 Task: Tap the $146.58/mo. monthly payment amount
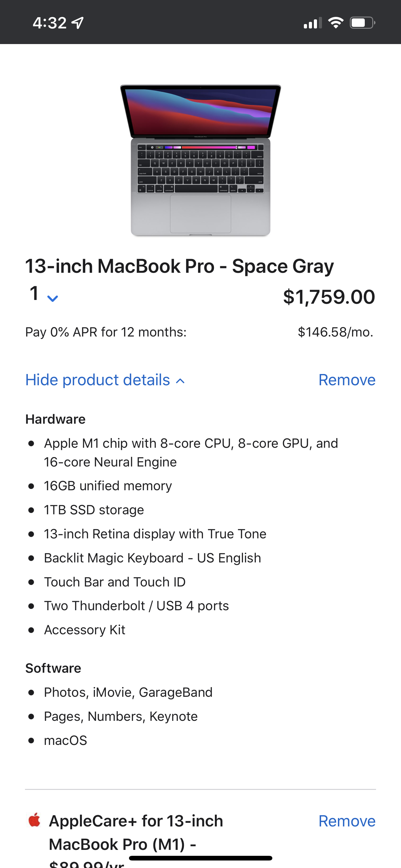[336, 332]
